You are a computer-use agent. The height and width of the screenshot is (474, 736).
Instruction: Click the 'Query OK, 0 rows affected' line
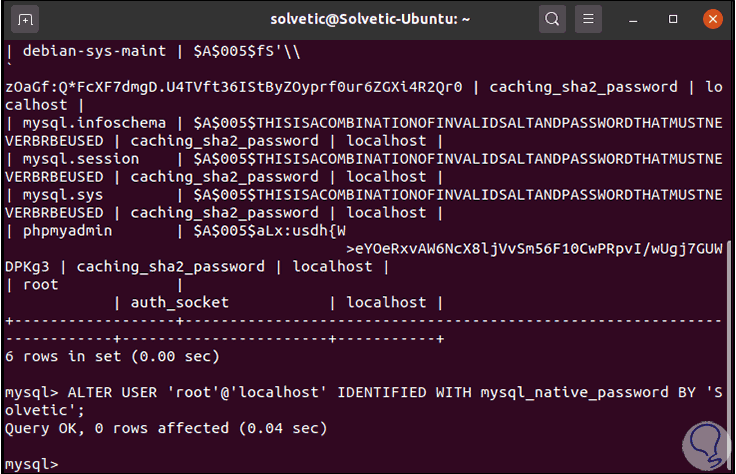166,429
